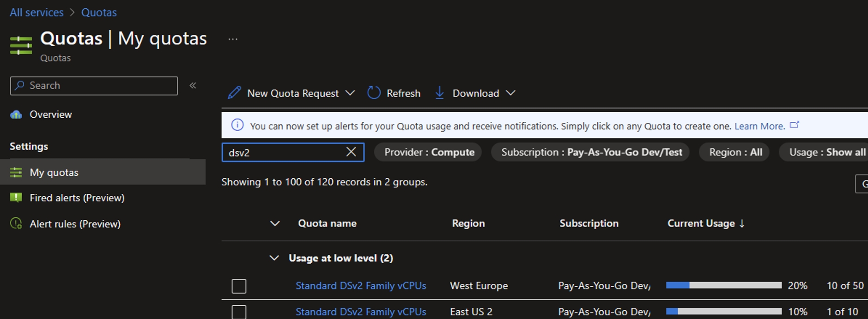Toggle all groups with header chevron
Screen dimensions: 868x319
pos(275,223)
